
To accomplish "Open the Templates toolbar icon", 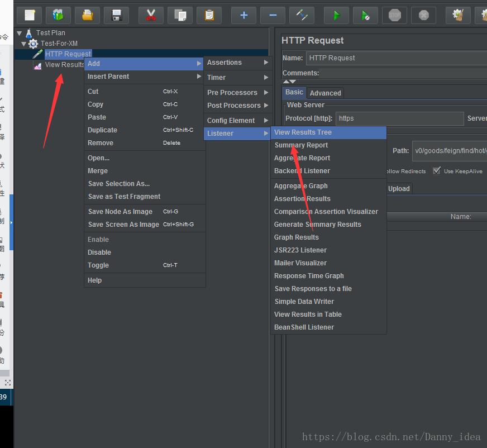I will [x=58, y=15].
